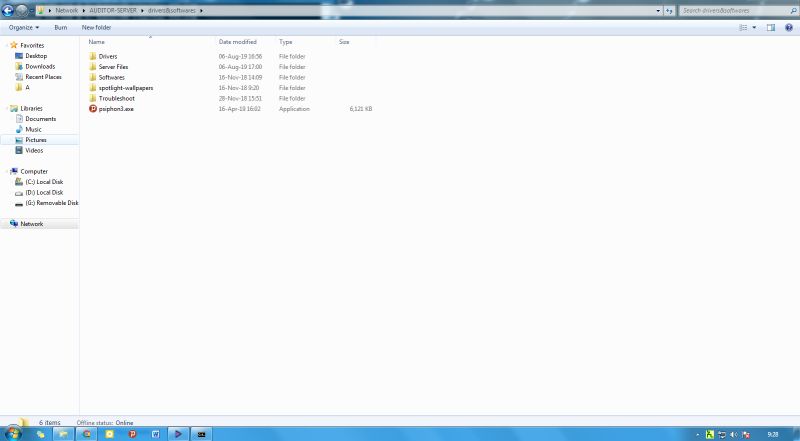Toggle the preview pane icon
The height and width of the screenshot is (441, 800).
tap(771, 28)
